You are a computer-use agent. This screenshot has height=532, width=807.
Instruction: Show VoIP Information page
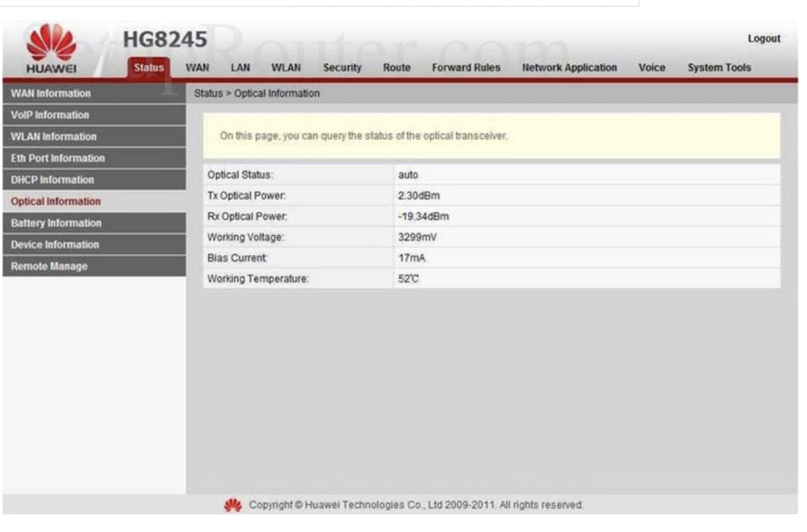(94, 115)
